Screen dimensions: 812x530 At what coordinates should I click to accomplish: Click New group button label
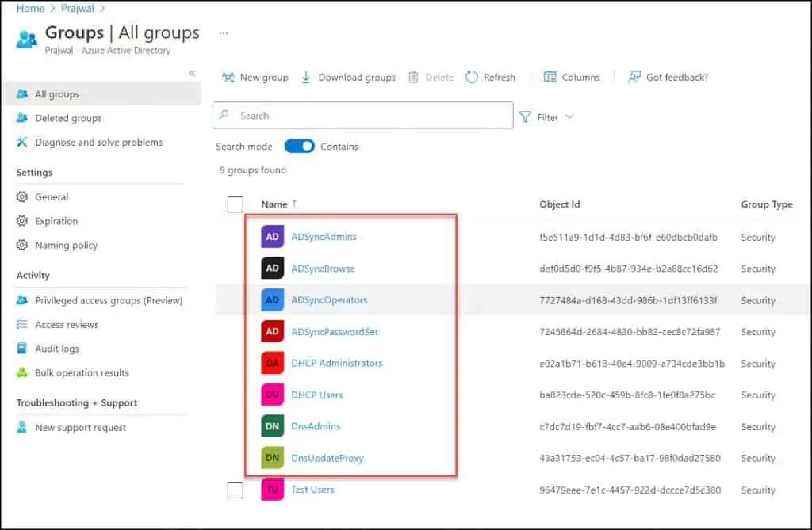point(264,77)
